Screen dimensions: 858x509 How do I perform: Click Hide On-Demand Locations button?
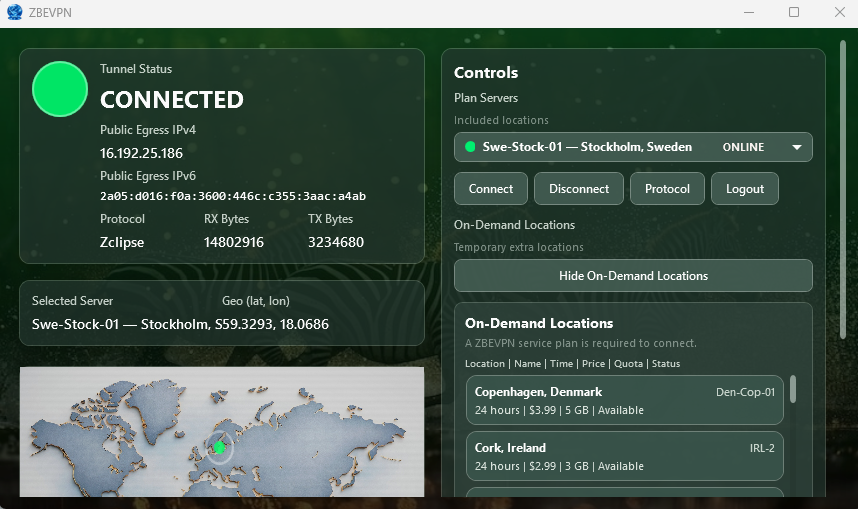pos(633,276)
